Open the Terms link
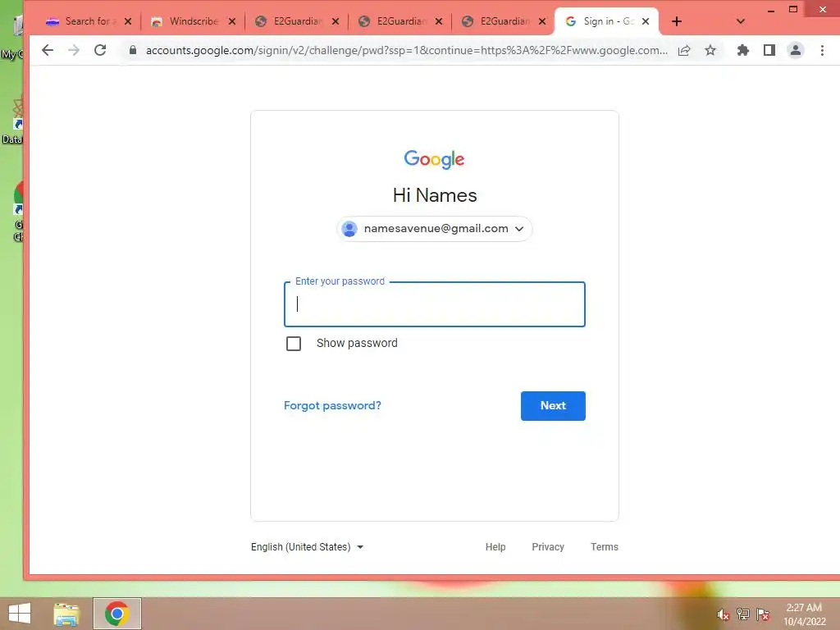Screen dimensions: 840x630 tap(605, 547)
